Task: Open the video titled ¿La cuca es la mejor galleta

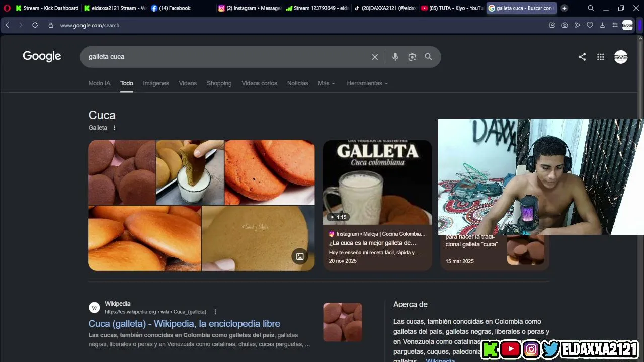Action: click(373, 243)
